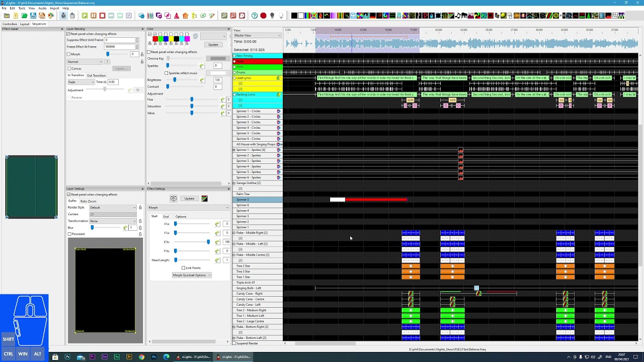Image resolution: width=644 pixels, height=362 pixels.
Task: Click the Render Style lock icon
Action: (140, 208)
